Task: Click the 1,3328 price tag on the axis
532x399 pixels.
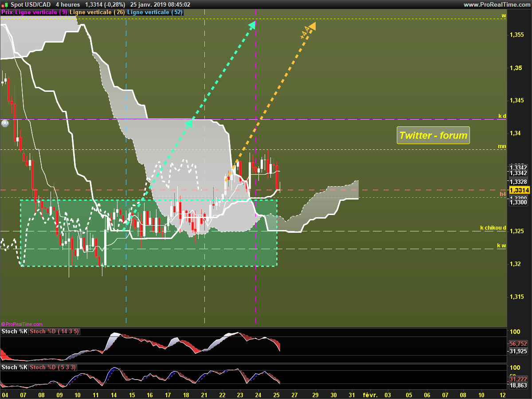Action: point(518,182)
